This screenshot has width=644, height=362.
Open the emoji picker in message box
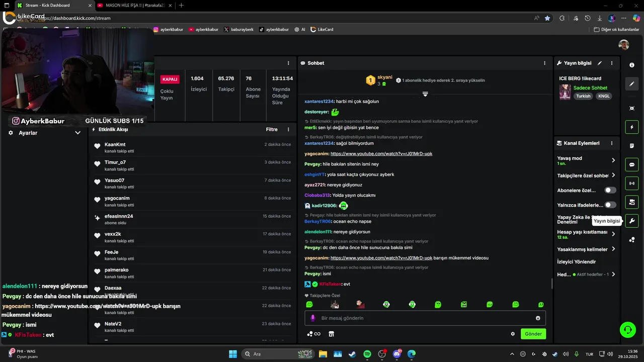pyautogui.click(x=538, y=318)
